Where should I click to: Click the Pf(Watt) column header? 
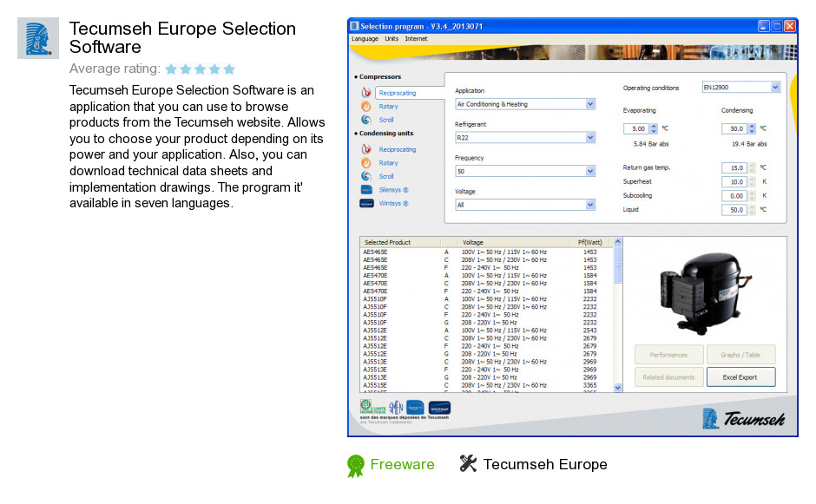point(591,242)
